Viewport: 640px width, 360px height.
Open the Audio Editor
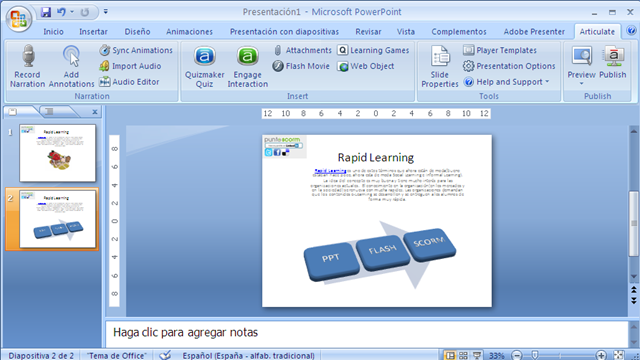coord(129,82)
